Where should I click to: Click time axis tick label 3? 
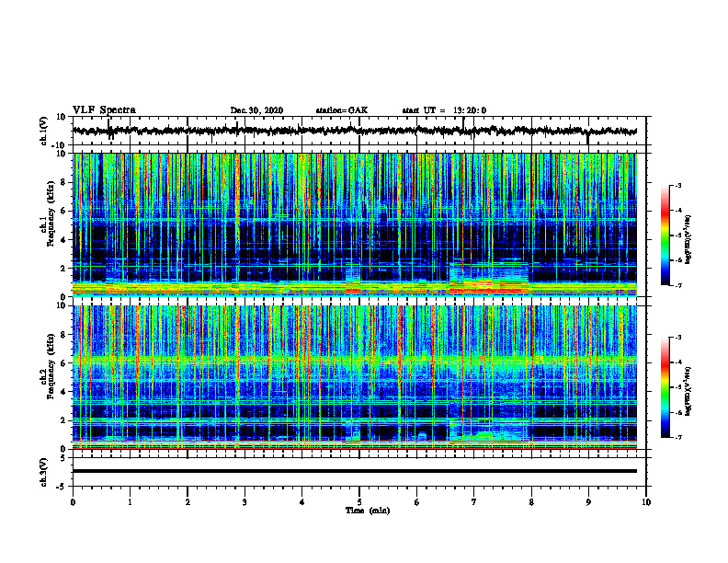(245, 502)
